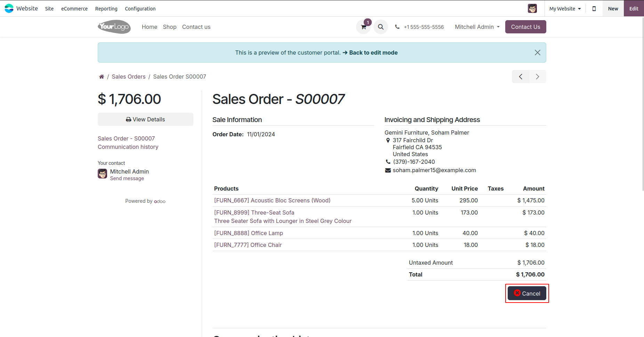This screenshot has width=644, height=337.
Task: Click user avatar in top bar
Action: tap(532, 8)
